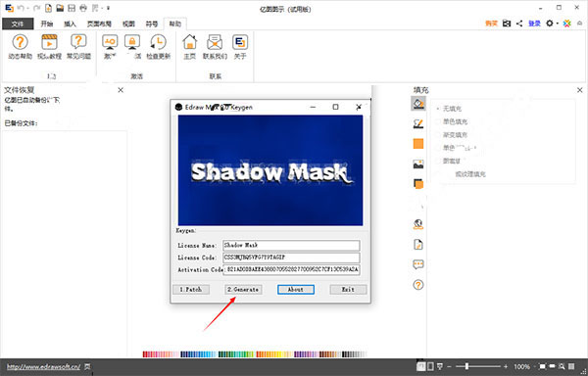The width and height of the screenshot is (588, 376).
Task: Select Solid Fill (单色填充) radio option
Action: [452, 121]
